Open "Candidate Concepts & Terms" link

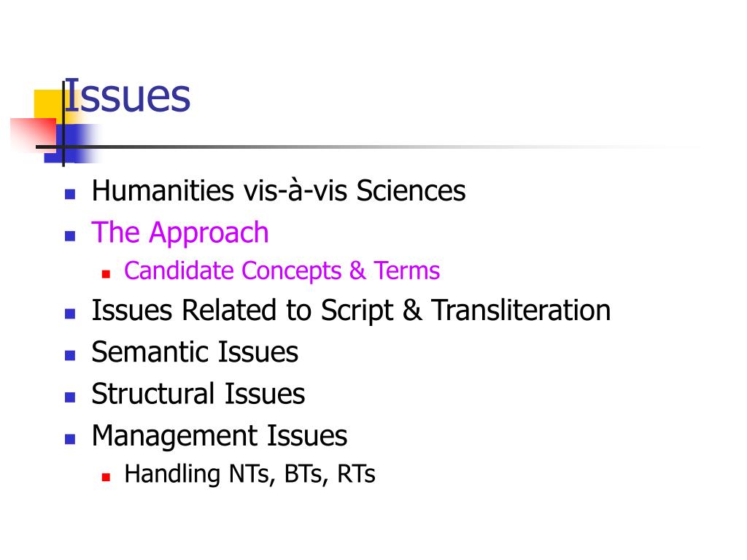282,271
